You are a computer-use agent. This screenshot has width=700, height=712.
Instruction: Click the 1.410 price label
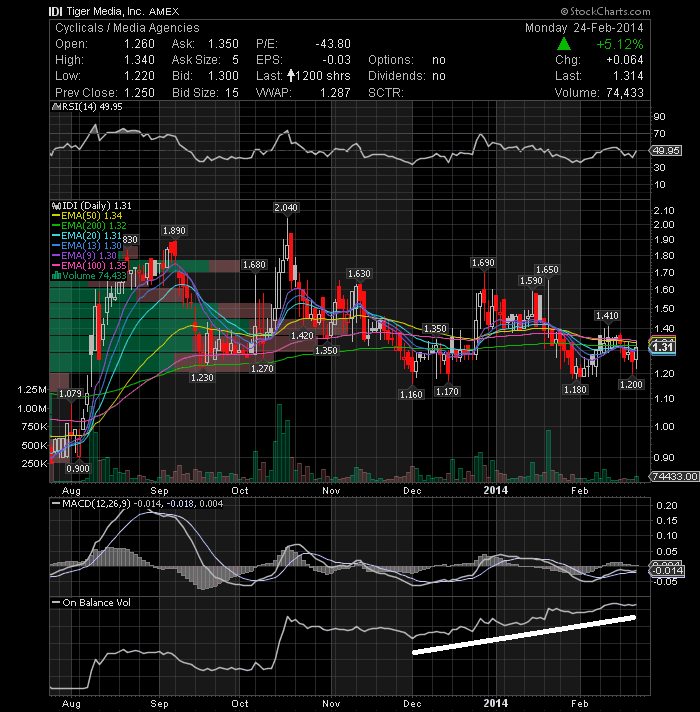pos(607,316)
